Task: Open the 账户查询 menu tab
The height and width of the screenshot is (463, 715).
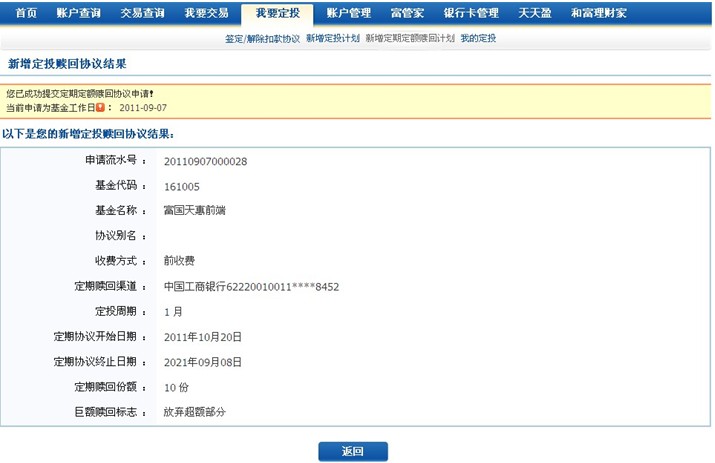Action: (x=78, y=13)
